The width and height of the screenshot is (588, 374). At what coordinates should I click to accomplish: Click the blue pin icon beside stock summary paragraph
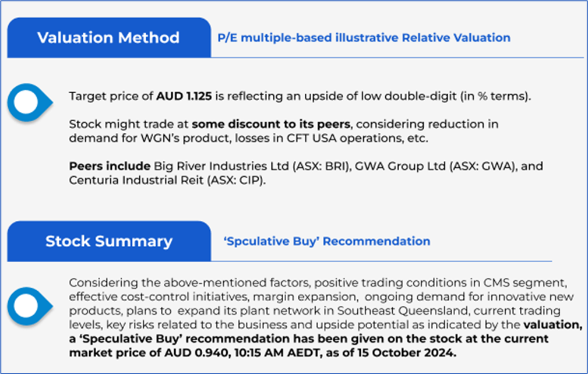tap(27, 305)
